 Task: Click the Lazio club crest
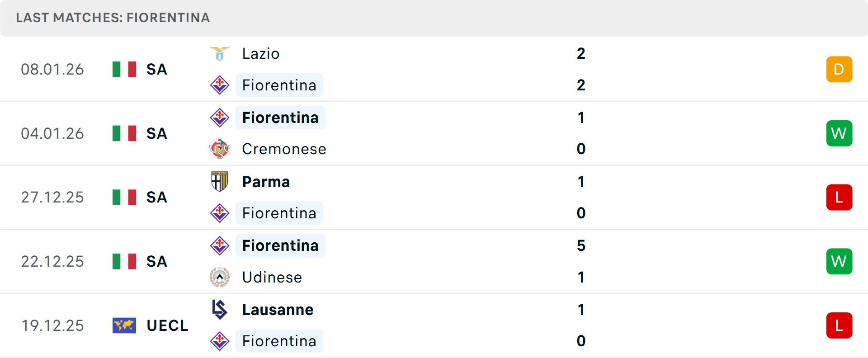(x=220, y=54)
